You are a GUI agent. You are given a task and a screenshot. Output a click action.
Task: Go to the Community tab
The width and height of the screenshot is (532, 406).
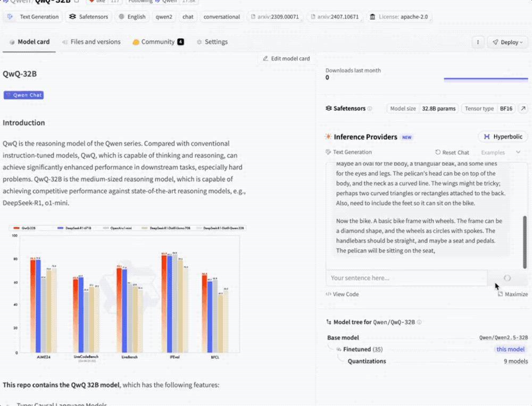click(x=158, y=41)
